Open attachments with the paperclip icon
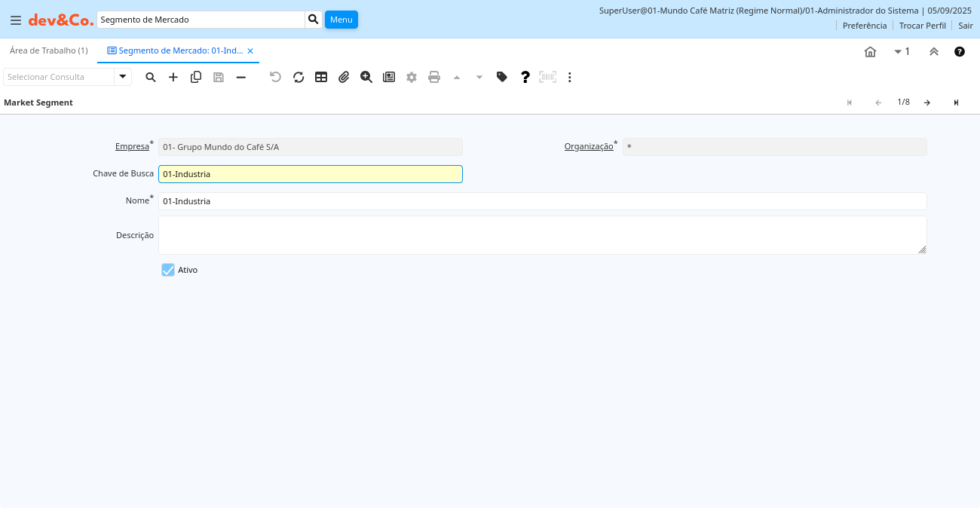Image resolution: width=980 pixels, height=508 pixels. tap(344, 77)
